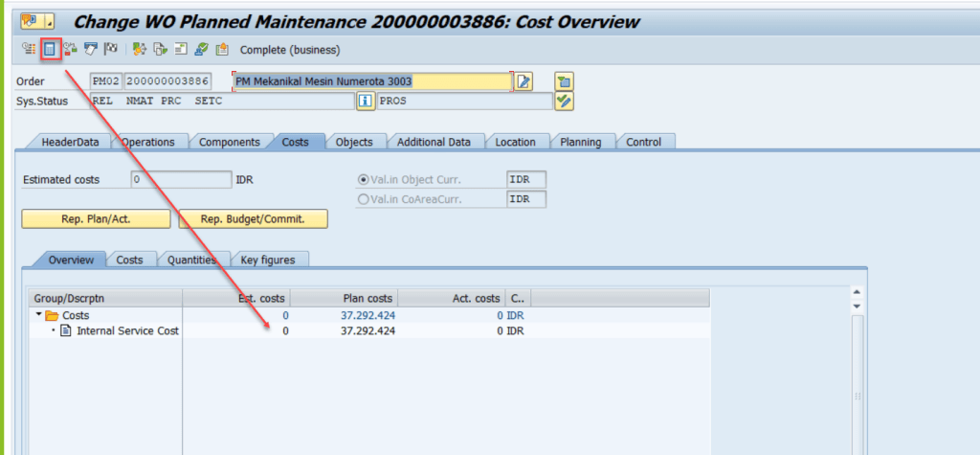Select the Internal Service Cost row
This screenshot has width=980, height=455.
click(x=127, y=330)
